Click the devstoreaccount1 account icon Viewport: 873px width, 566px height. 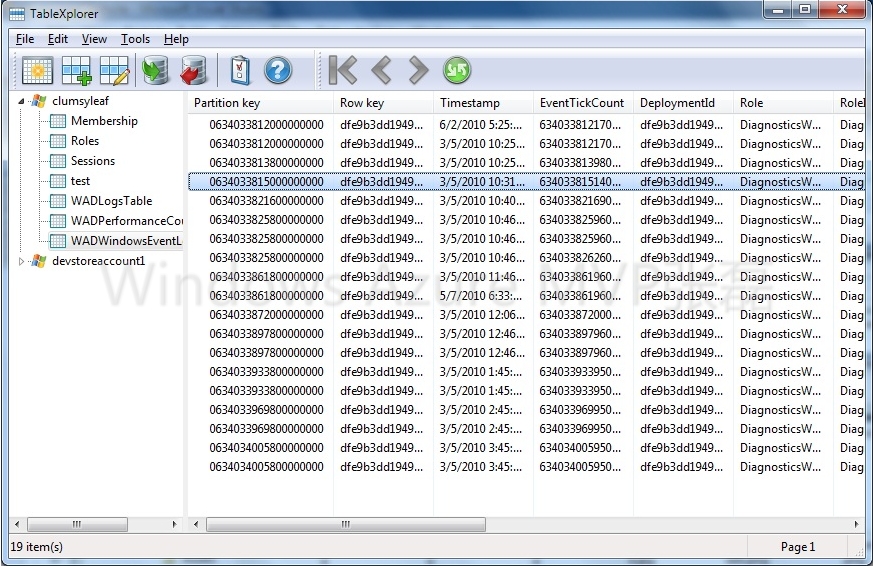pyautogui.click(x=38, y=261)
